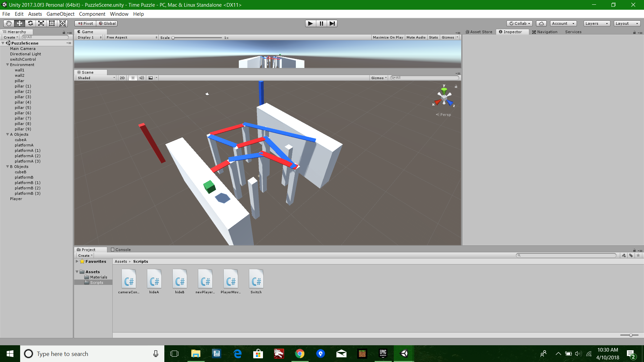The height and width of the screenshot is (362, 644).
Task: Select the Rect Transform tool
Action: [52, 23]
